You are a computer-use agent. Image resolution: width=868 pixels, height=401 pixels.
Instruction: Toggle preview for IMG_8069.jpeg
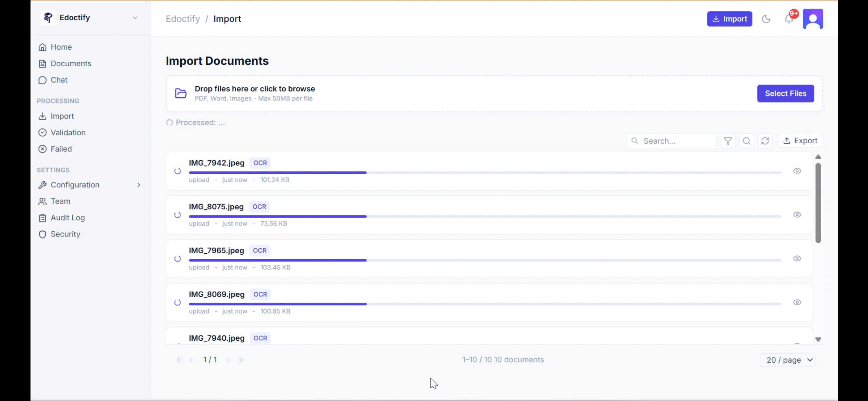coord(797,302)
